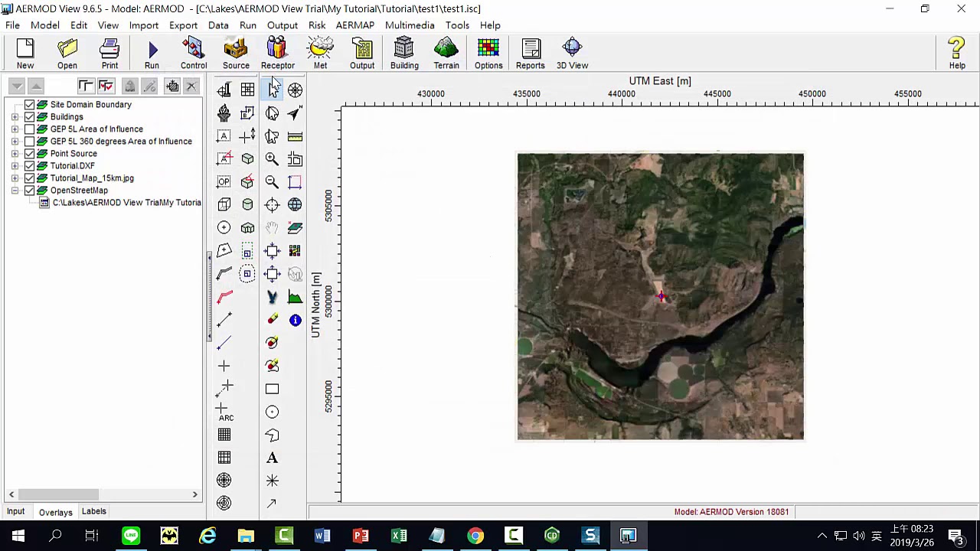Uncheck Tutorial_Map_15km.jpg layer checkbox
980x551 pixels.
(x=30, y=178)
